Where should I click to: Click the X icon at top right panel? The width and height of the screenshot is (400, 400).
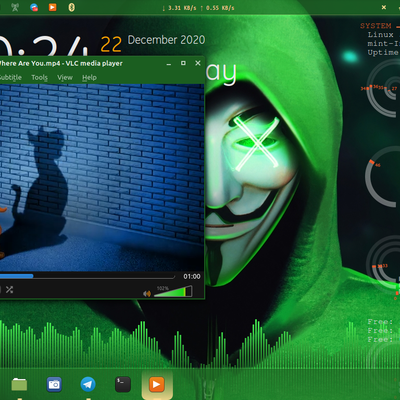click(384, 7)
